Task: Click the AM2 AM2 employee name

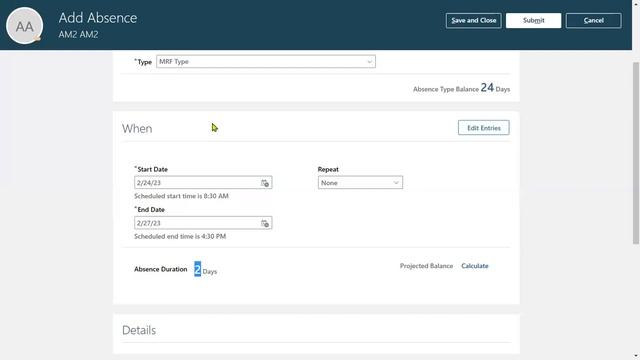Action: coord(78,35)
